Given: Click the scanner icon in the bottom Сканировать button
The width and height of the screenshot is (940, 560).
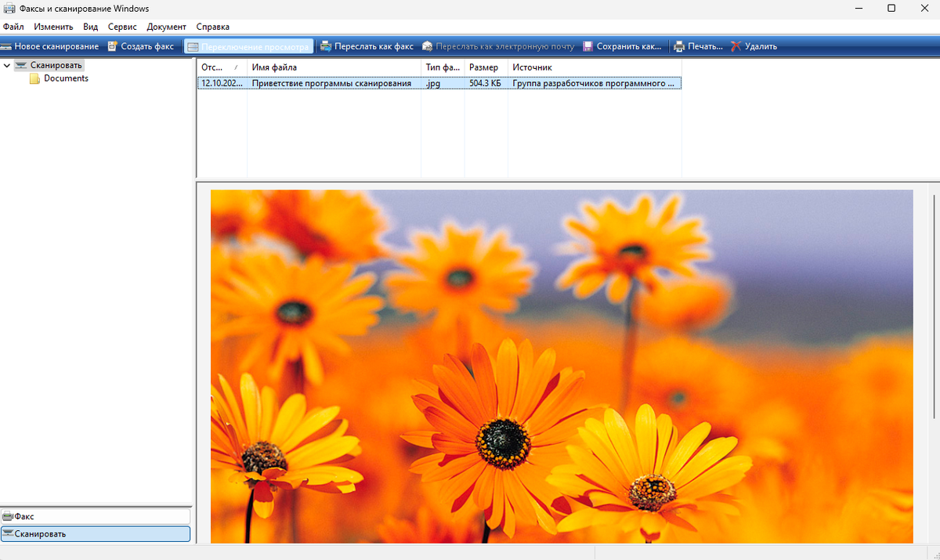Looking at the screenshot, I should (8, 533).
